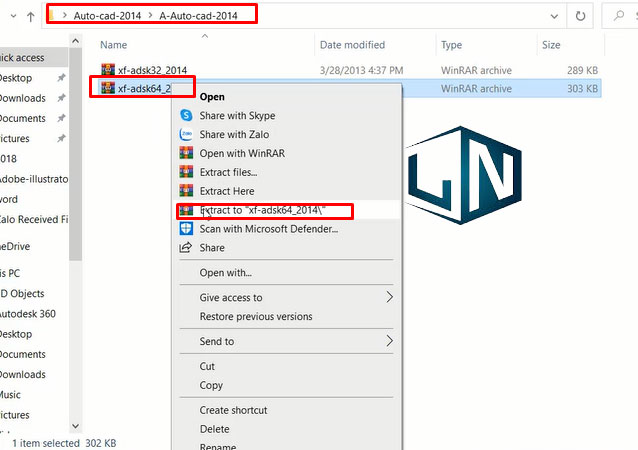Open 3D Objects under This PC
This screenshot has height=450, width=638.
coord(22,293)
